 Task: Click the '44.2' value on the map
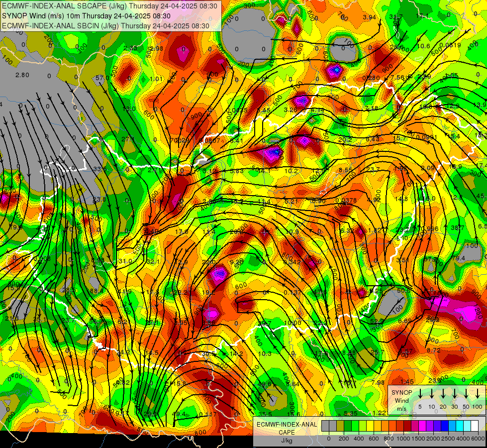123,353
